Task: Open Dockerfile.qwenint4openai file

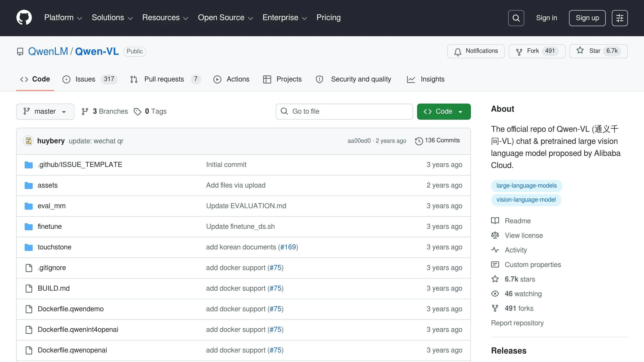Action: point(78,330)
